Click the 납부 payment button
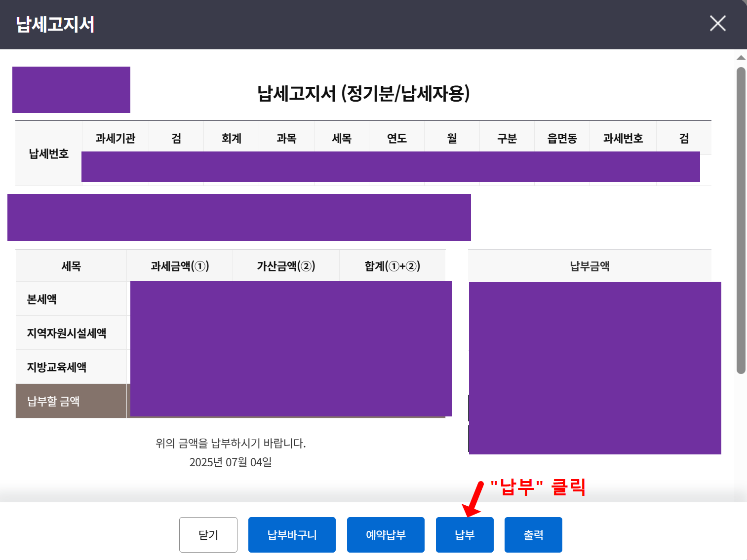Image resolution: width=747 pixels, height=560 pixels. 464,534
